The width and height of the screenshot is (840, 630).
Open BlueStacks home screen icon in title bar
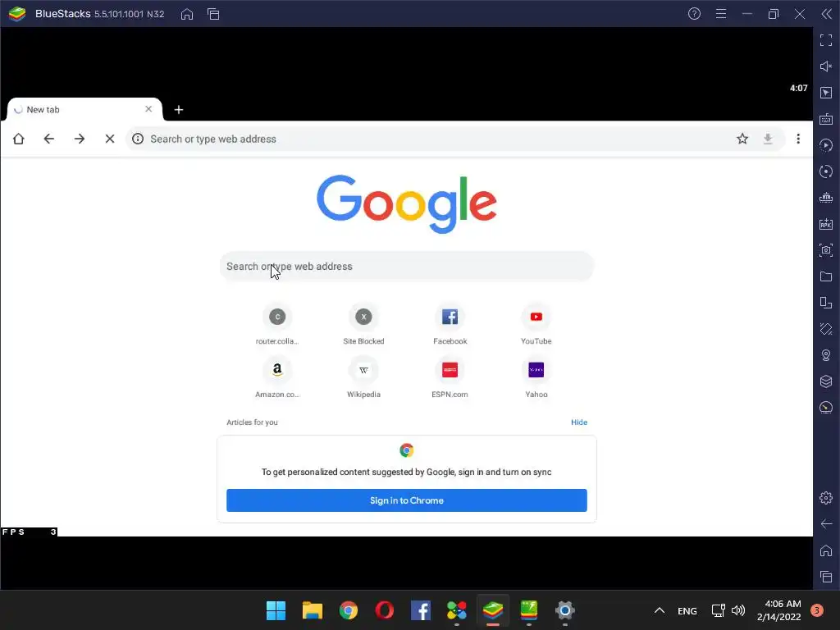(187, 14)
